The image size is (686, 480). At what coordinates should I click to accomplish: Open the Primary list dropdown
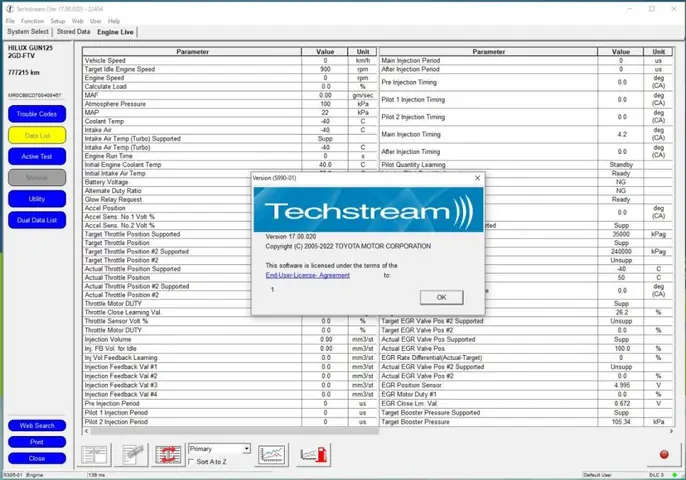click(247, 448)
